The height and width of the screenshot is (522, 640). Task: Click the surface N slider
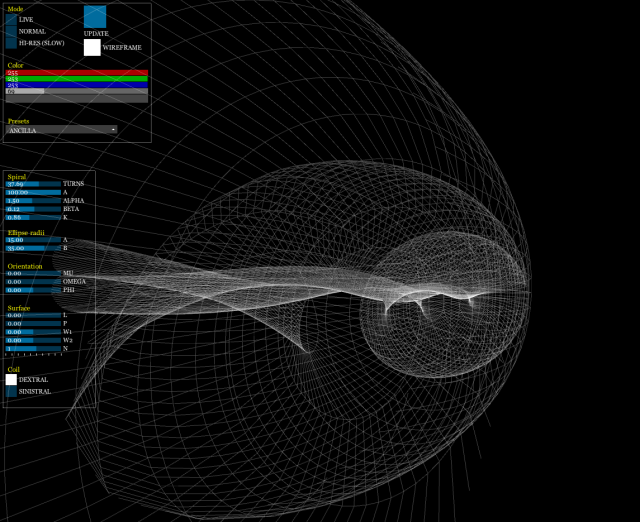click(33, 348)
